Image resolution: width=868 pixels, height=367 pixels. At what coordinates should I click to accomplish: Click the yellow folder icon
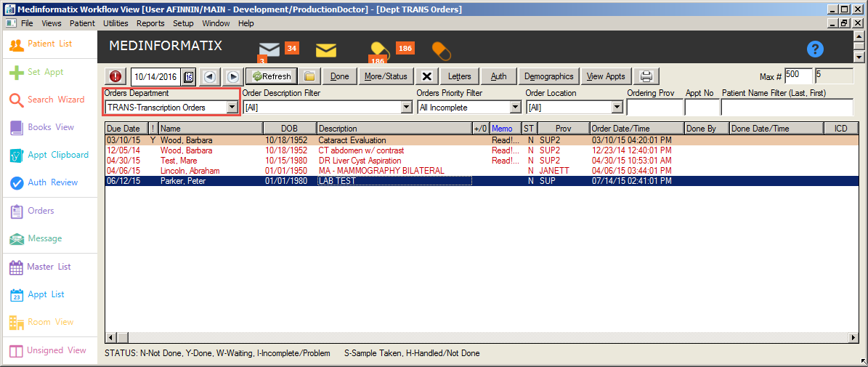(x=309, y=76)
